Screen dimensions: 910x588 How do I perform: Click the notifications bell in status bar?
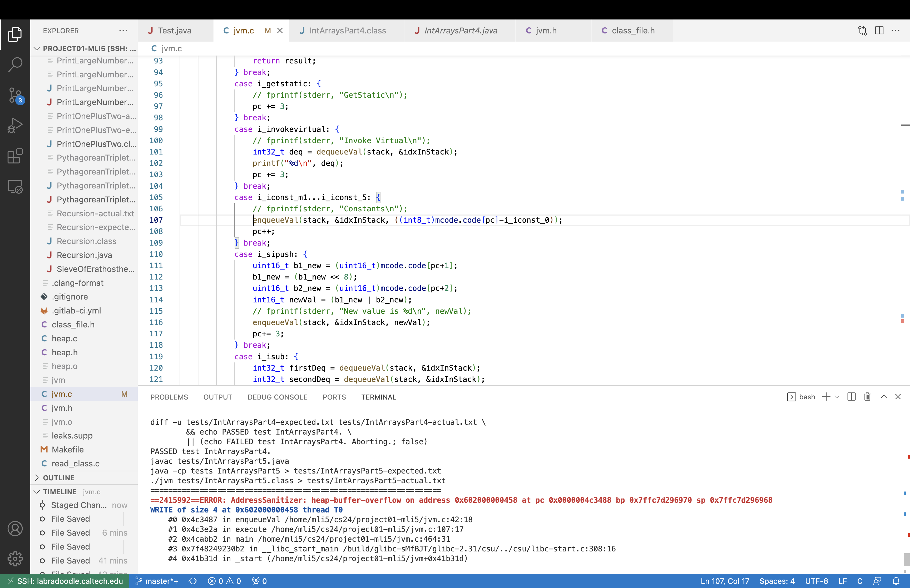pos(896,581)
